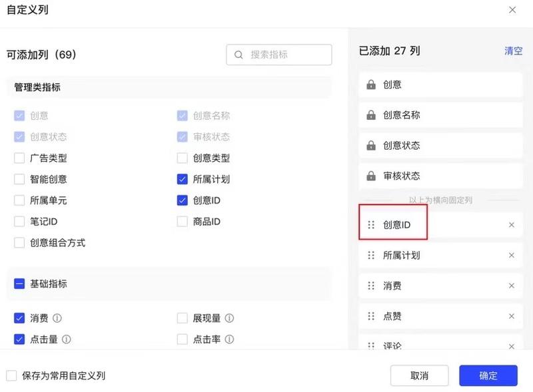533x392 pixels.
Task: Collapse the 基础指标 section
Action: [19, 283]
